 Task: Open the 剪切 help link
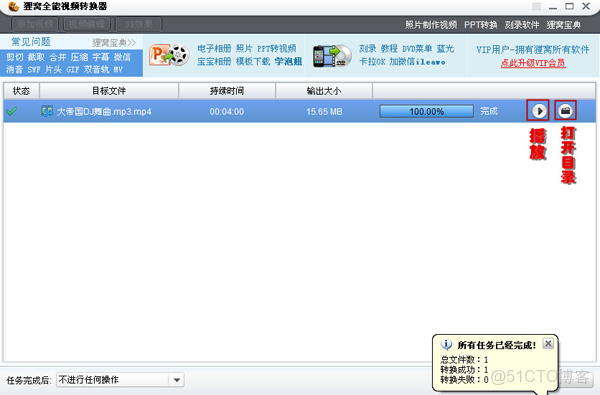15,57
